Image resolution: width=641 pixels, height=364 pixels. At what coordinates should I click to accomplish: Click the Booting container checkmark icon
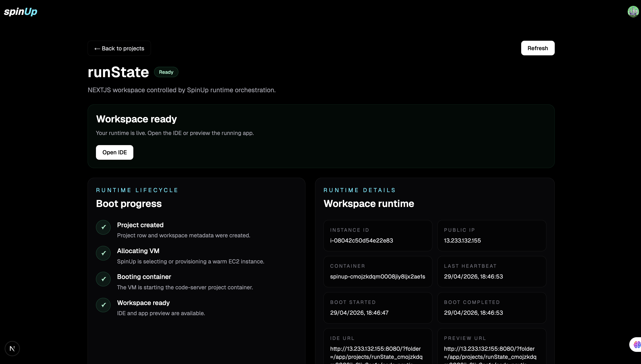click(x=103, y=279)
